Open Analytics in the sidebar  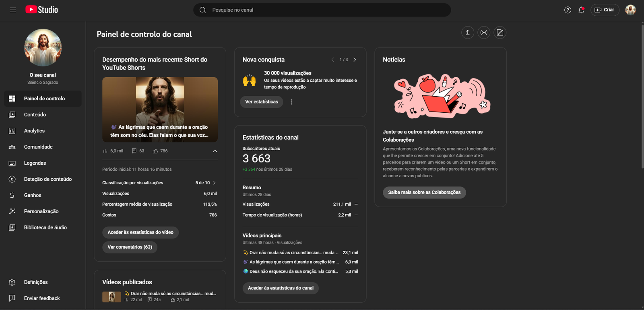tap(34, 131)
